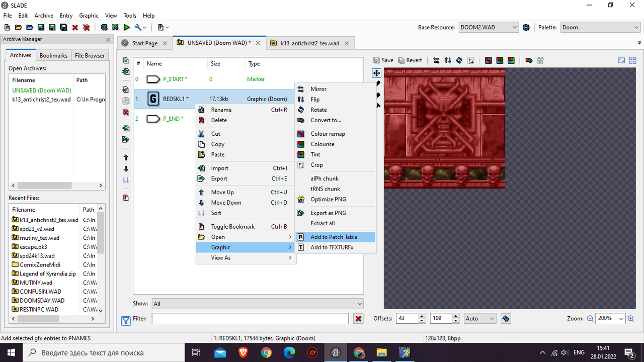Viewport: 644px width, 362px height.
Task: Click the Move Down arrow sidebar icon
Action: (126, 169)
